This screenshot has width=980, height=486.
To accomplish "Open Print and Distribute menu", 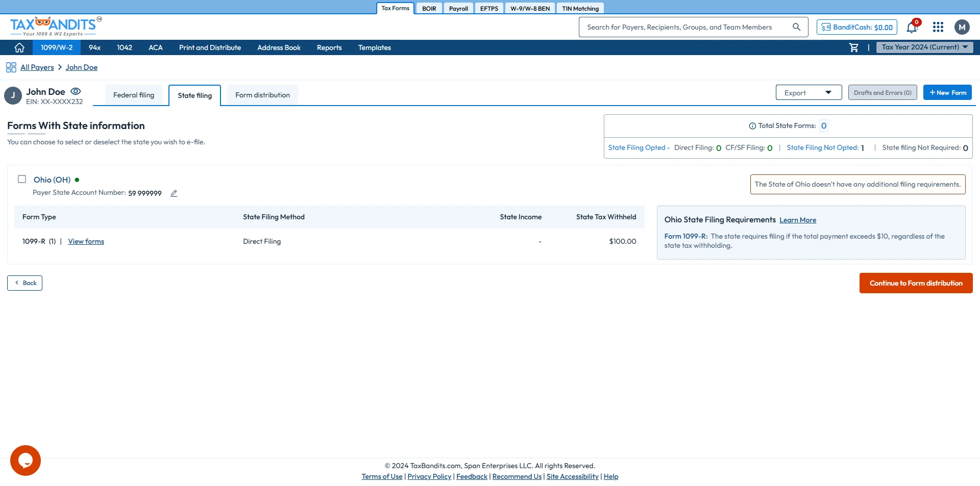I will [210, 47].
